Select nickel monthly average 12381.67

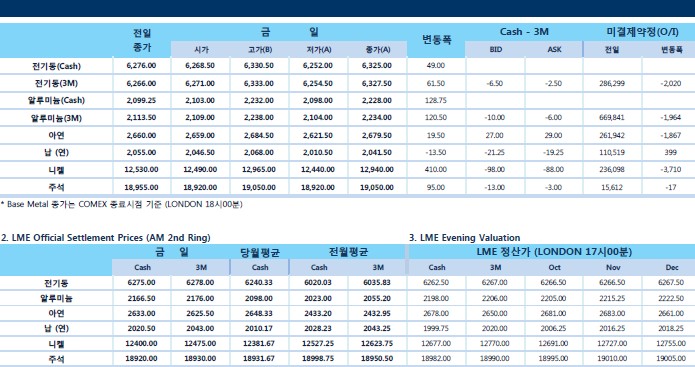(259, 344)
